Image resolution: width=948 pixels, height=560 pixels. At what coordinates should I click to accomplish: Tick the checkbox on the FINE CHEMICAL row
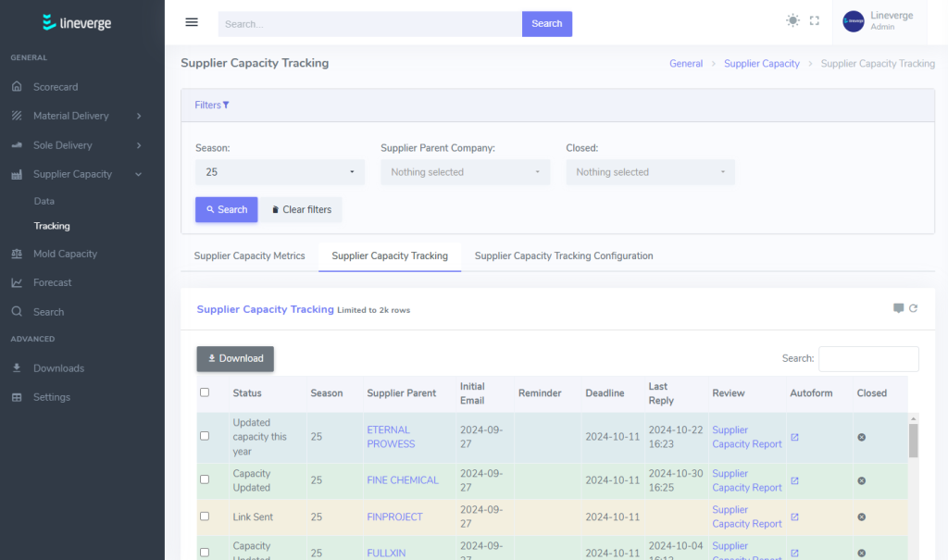click(x=205, y=480)
